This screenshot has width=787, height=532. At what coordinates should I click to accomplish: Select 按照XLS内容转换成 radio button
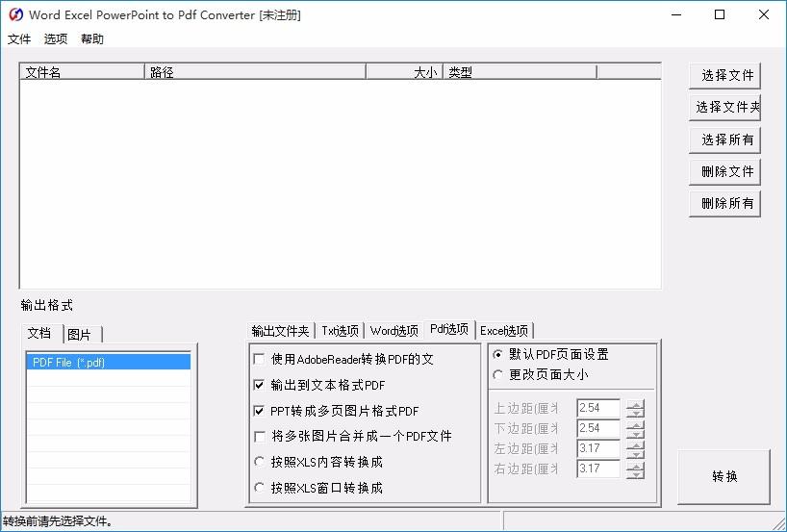260,462
